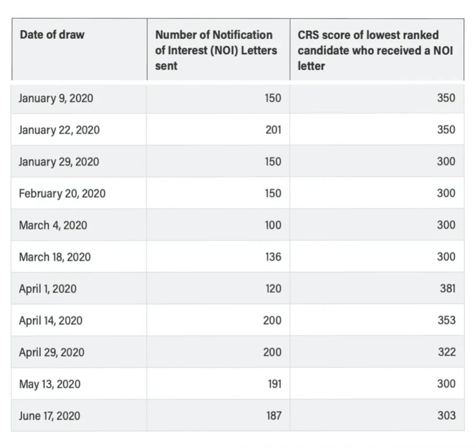Click the January 22, 2020 date cell
Image resolution: width=476 pixels, height=448 pixels.
[x=59, y=130]
